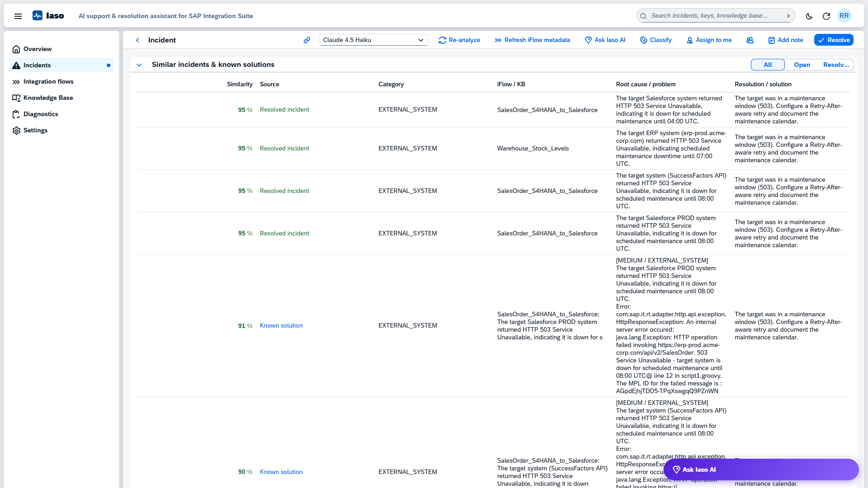868x488 pixels.
Task: Click Refresh iFlow metadata button
Action: click(533, 40)
